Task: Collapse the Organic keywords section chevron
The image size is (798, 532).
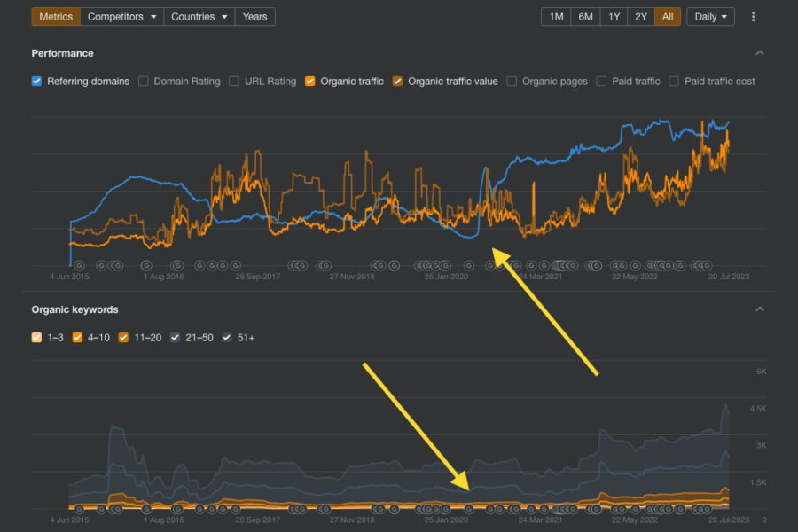Action: click(759, 309)
